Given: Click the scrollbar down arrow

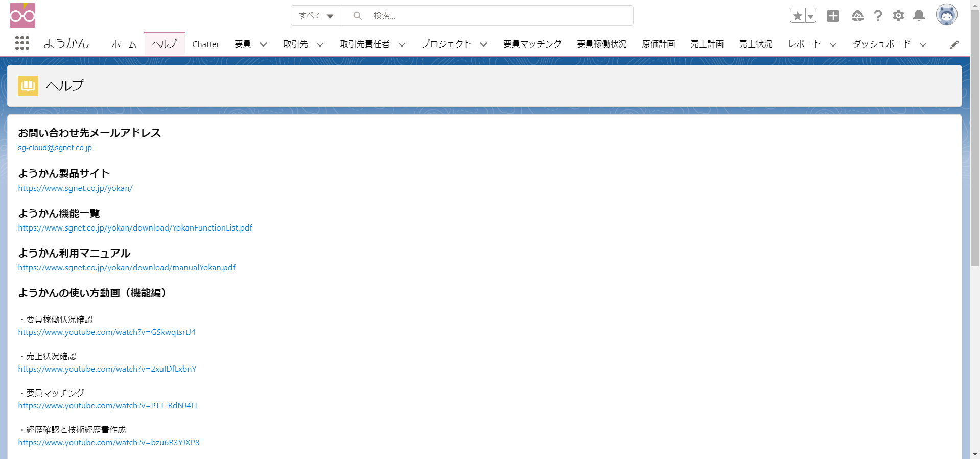Looking at the screenshot, I should point(975,454).
